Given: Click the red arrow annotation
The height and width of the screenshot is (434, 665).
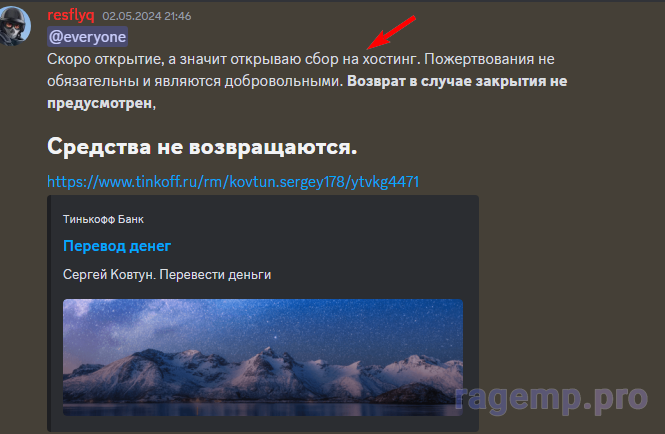Looking at the screenshot, I should tap(391, 32).
